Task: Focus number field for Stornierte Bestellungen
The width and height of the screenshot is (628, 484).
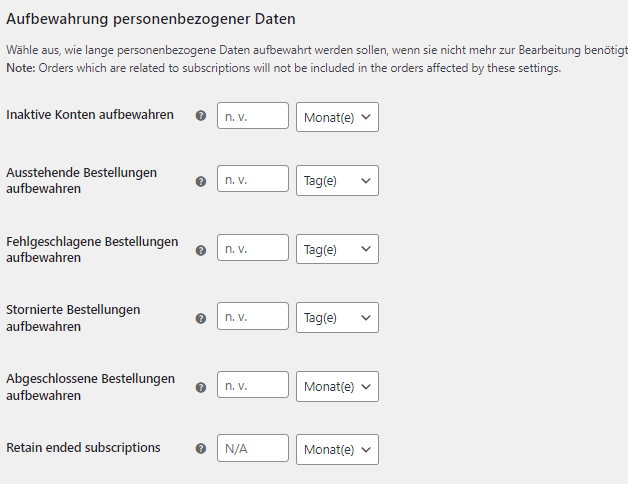Action: (253, 316)
